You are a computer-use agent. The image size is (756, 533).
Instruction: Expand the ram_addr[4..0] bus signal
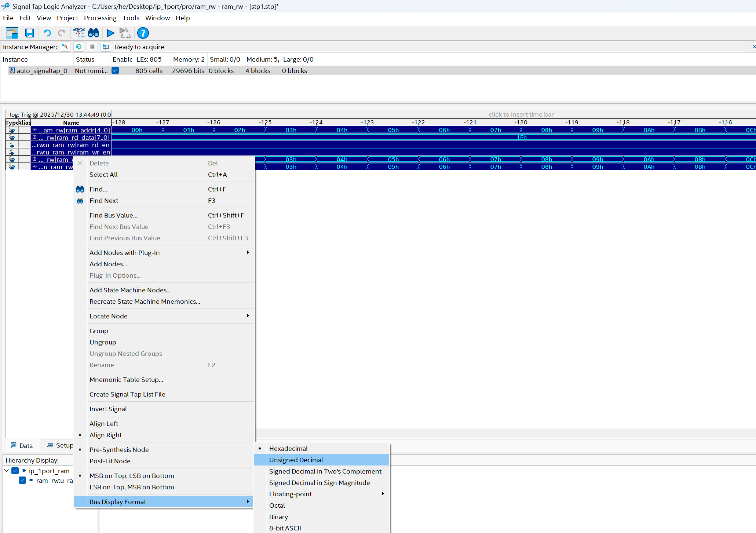click(x=34, y=130)
